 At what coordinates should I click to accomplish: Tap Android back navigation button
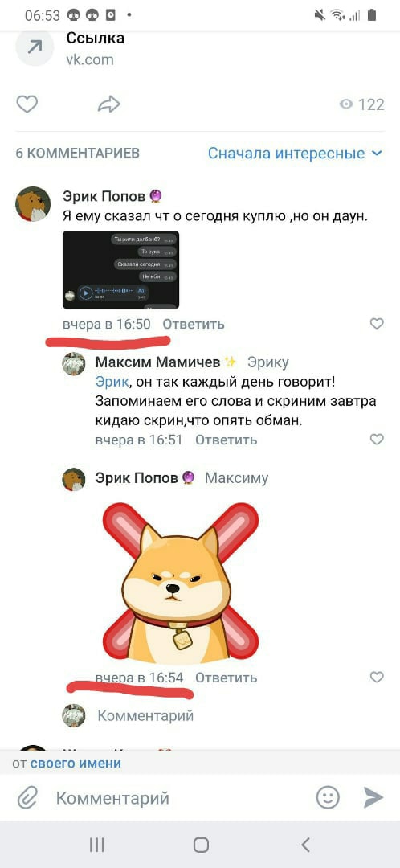305,844
